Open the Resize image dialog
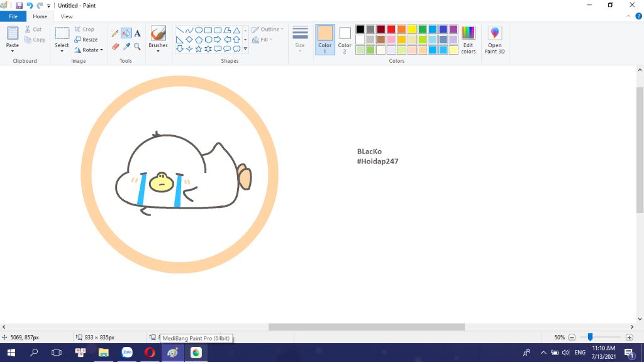This screenshot has width=644, height=362. (86, 40)
